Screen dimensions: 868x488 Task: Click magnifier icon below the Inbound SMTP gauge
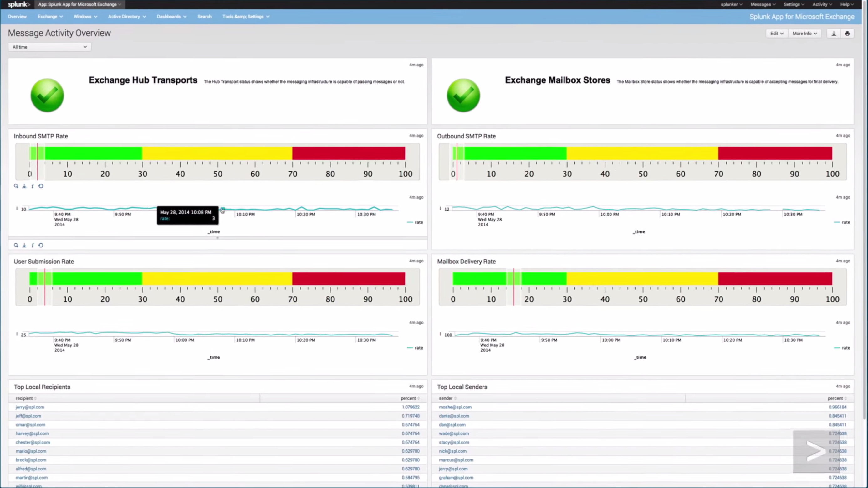coord(16,186)
